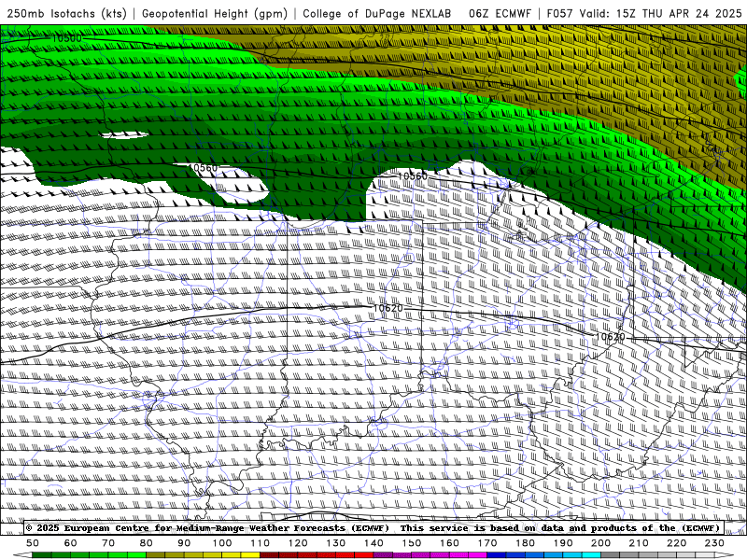Click the ECMWF copyright notice text
Viewport: 747px width, 560px height.
coord(207,528)
